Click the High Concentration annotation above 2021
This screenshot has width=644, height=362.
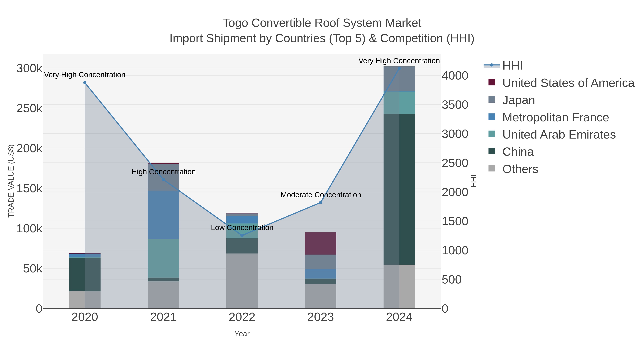[x=164, y=172]
